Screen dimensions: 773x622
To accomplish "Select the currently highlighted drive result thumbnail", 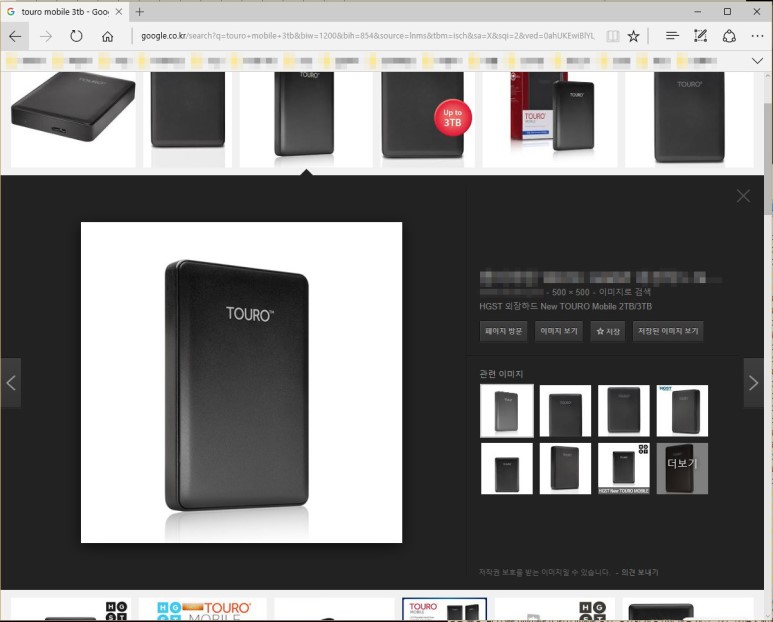I will 306,119.
